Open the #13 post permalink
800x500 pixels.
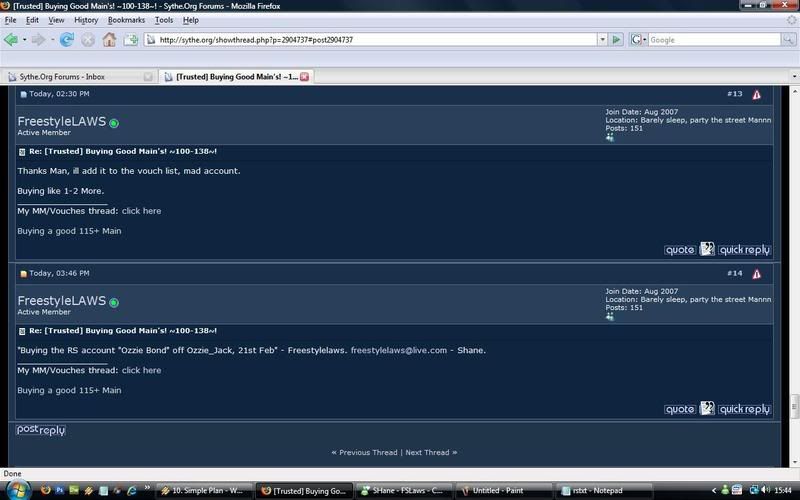pos(735,94)
